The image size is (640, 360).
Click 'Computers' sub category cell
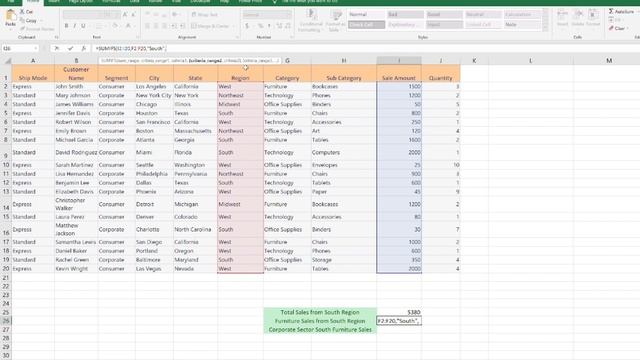click(344, 152)
